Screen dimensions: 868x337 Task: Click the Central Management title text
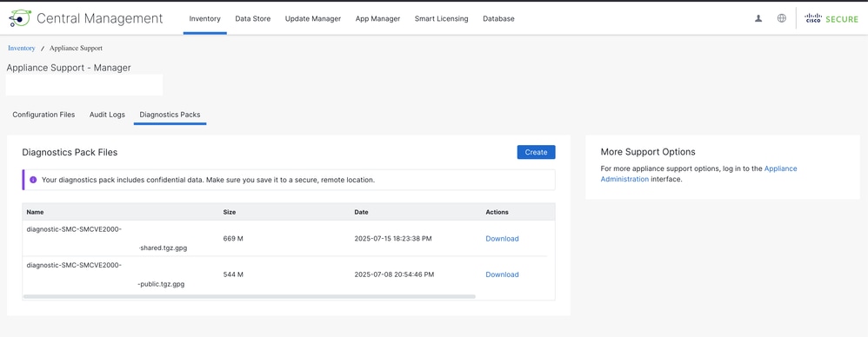100,18
